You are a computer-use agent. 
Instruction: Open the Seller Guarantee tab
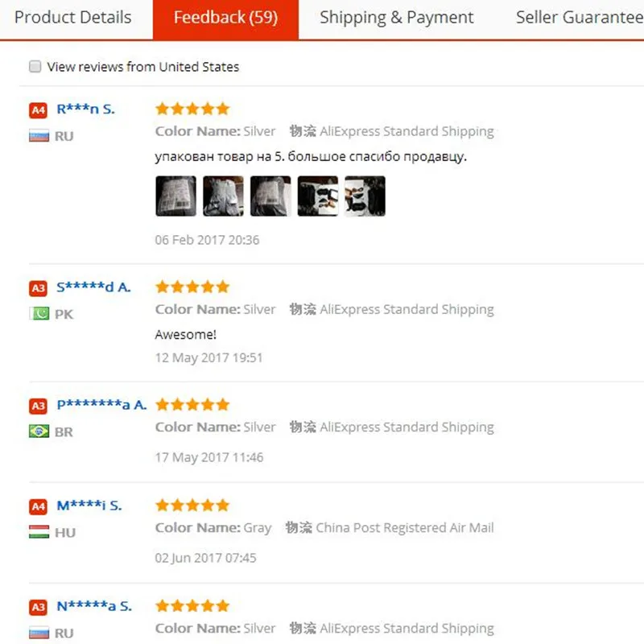coord(580,18)
